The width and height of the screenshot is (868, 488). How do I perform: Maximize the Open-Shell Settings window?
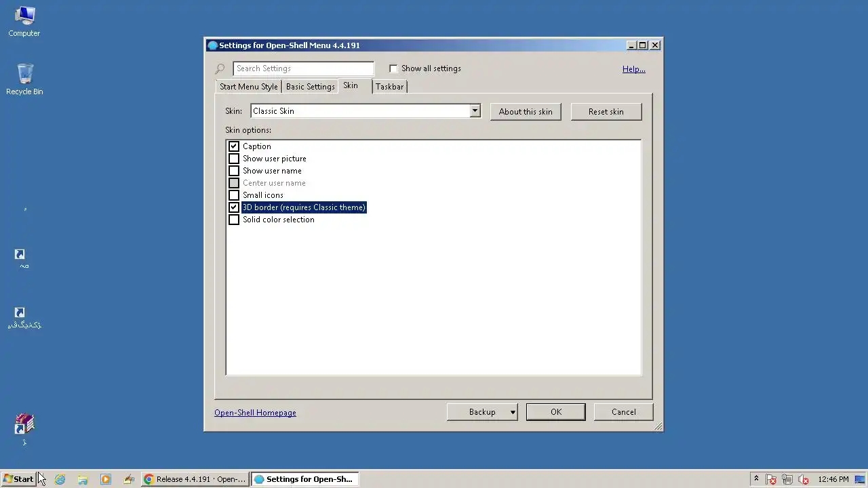tap(643, 45)
